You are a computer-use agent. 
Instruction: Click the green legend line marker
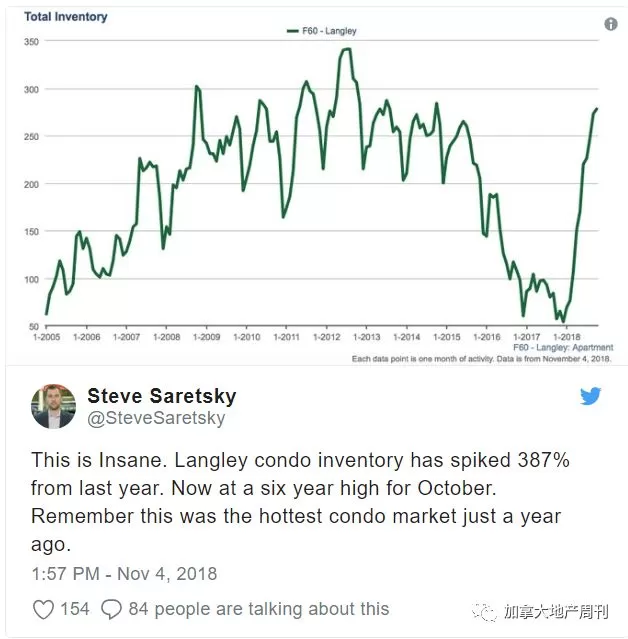(293, 31)
